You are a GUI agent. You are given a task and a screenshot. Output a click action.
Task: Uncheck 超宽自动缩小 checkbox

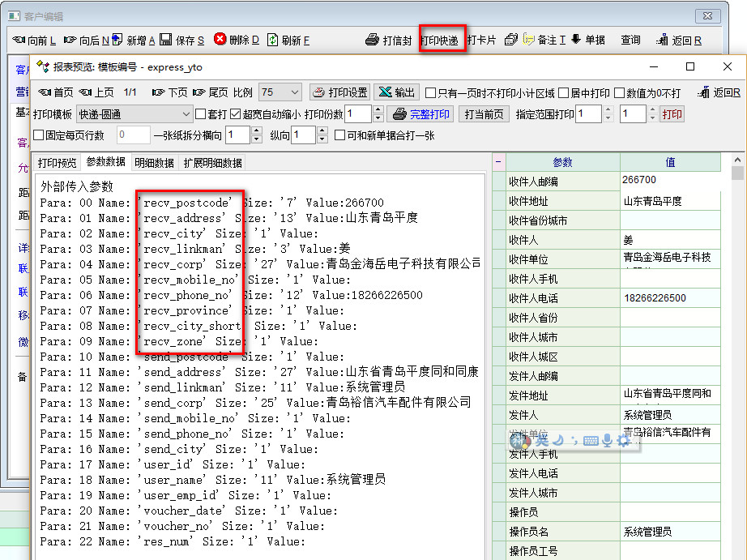pyautogui.click(x=236, y=114)
